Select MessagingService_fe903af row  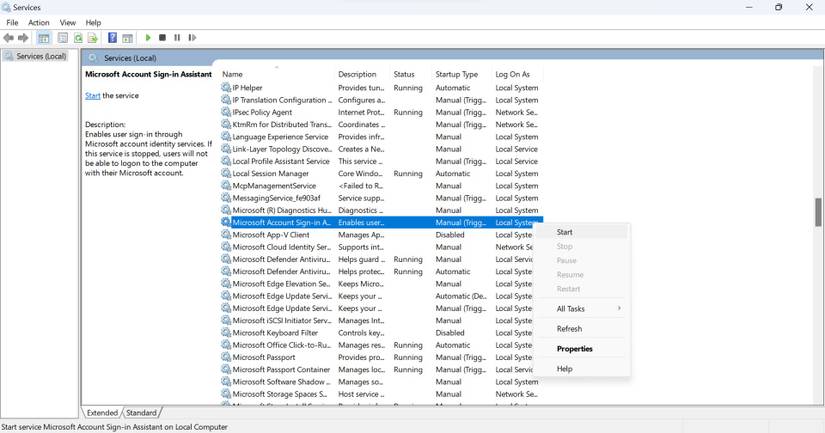[381, 198]
